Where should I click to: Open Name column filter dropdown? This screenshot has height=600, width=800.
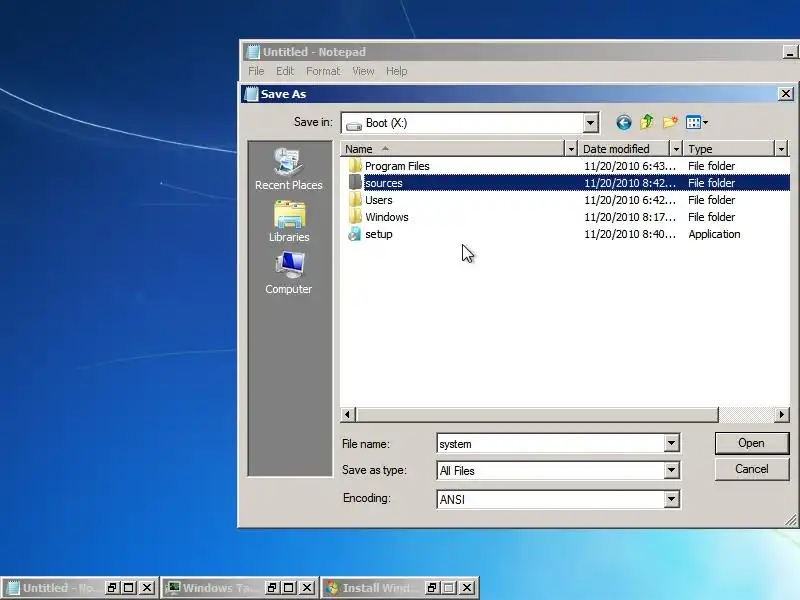coord(571,149)
